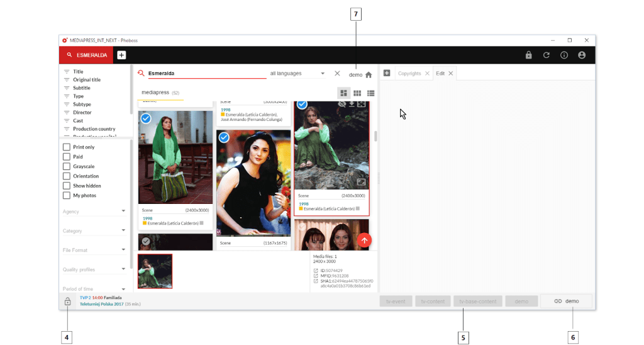This screenshot has height=345, width=644.
Task: Click the linked demo button
Action: click(567, 302)
